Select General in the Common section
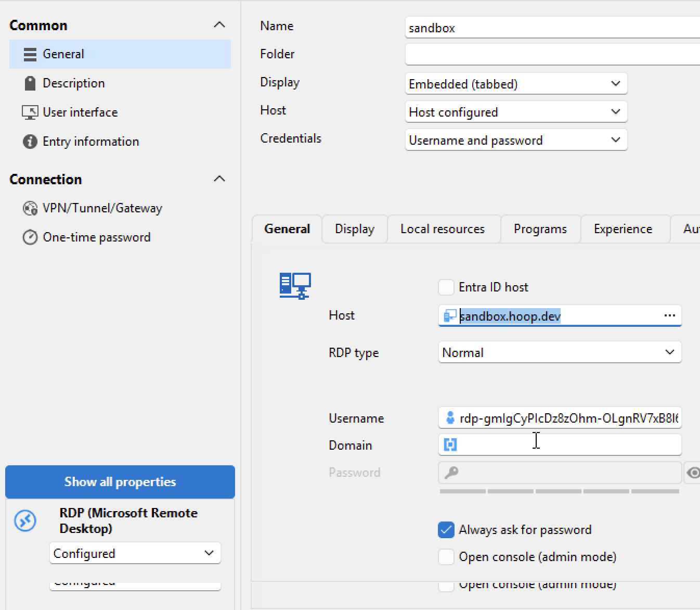 click(x=120, y=54)
